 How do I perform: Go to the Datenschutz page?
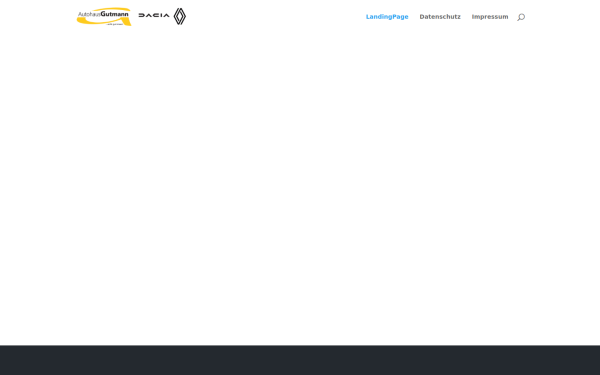coord(440,17)
